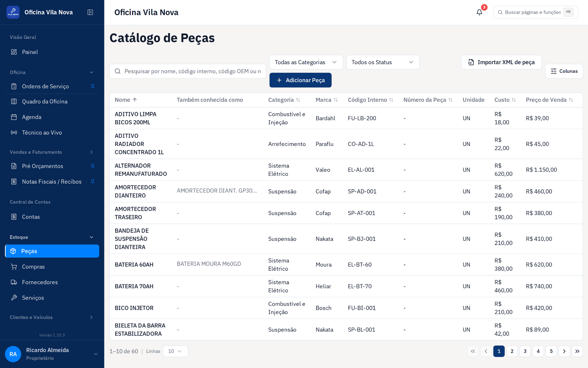The width and height of the screenshot is (588, 368).
Task: Open Todas as Categorias dropdown
Action: click(x=306, y=62)
